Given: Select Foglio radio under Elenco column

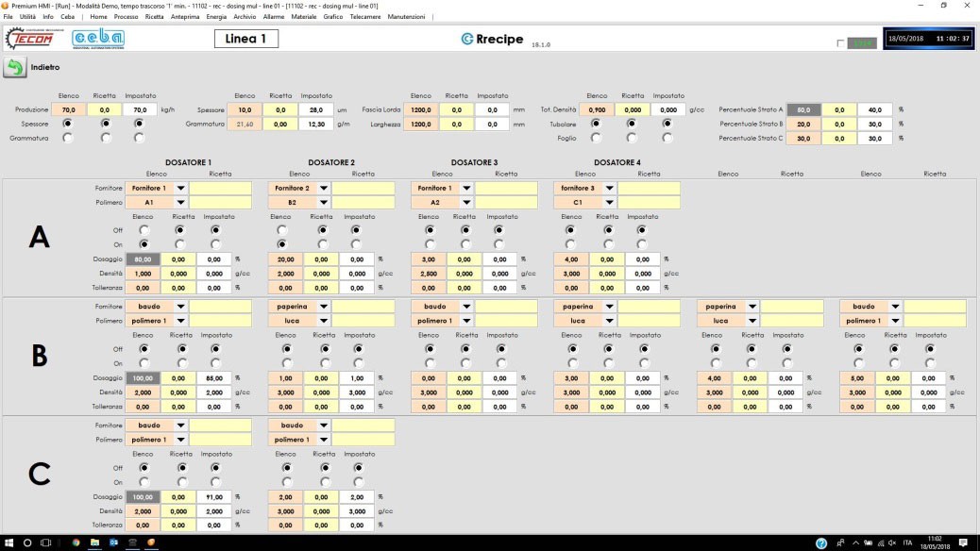Looking at the screenshot, I should pos(596,138).
